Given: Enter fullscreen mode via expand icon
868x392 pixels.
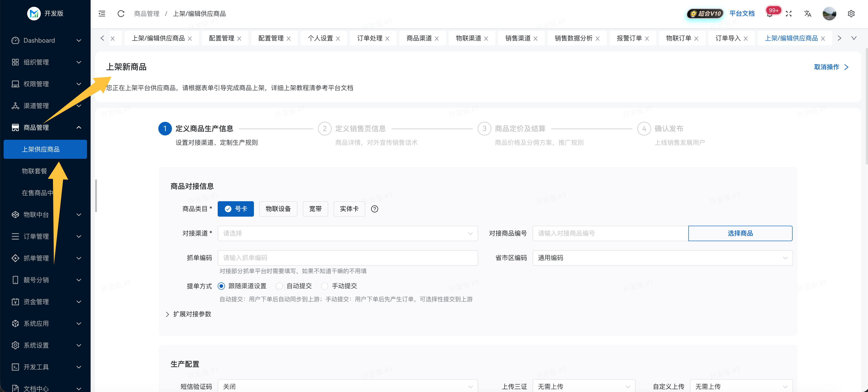Looking at the screenshot, I should point(788,14).
